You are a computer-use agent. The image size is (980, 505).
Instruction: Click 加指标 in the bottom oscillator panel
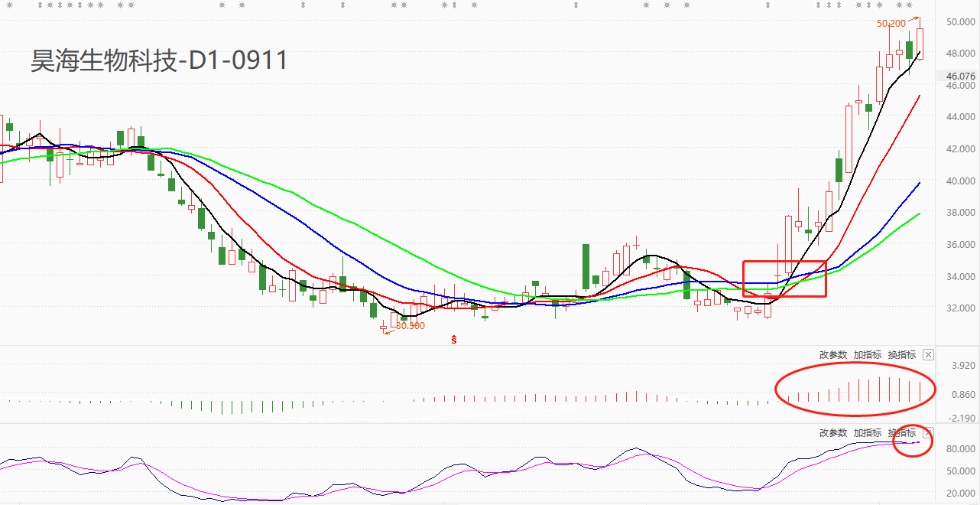tap(868, 433)
